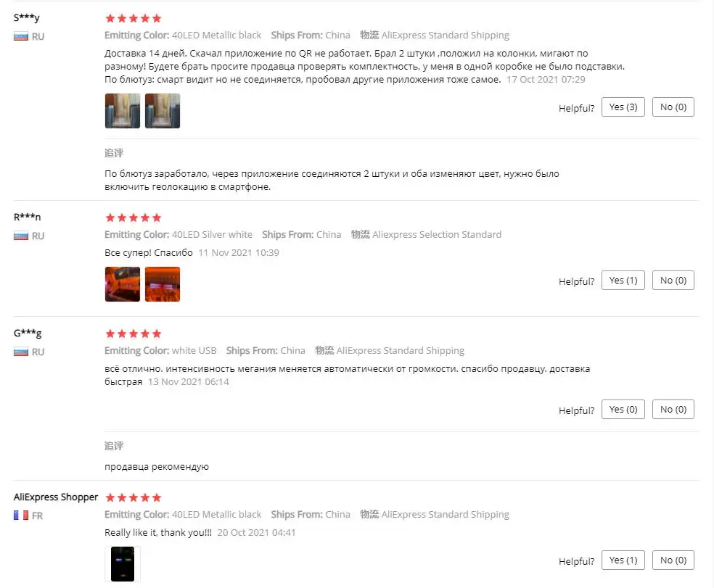Open first speaker photo in S***y's review
This screenshot has height=588, width=714.
pyautogui.click(x=123, y=111)
